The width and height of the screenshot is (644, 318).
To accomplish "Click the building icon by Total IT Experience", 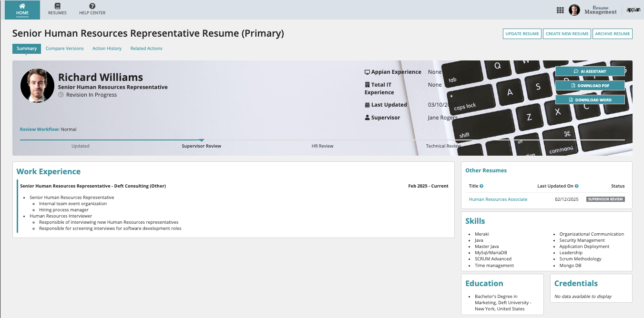I will coord(367,85).
